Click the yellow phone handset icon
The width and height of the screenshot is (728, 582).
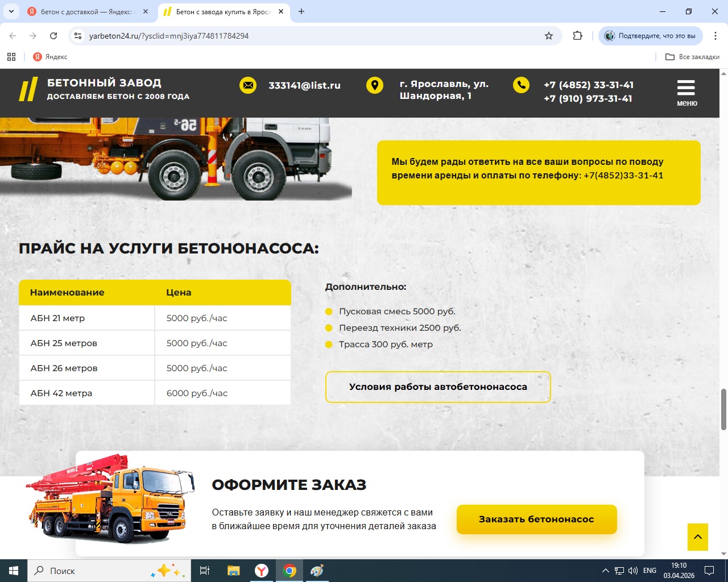pyautogui.click(x=521, y=85)
